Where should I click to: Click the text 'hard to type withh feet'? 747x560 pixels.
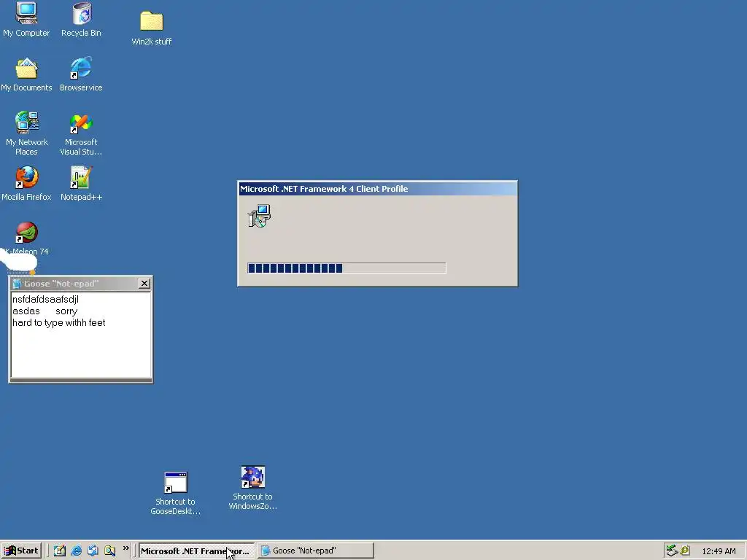coord(58,322)
